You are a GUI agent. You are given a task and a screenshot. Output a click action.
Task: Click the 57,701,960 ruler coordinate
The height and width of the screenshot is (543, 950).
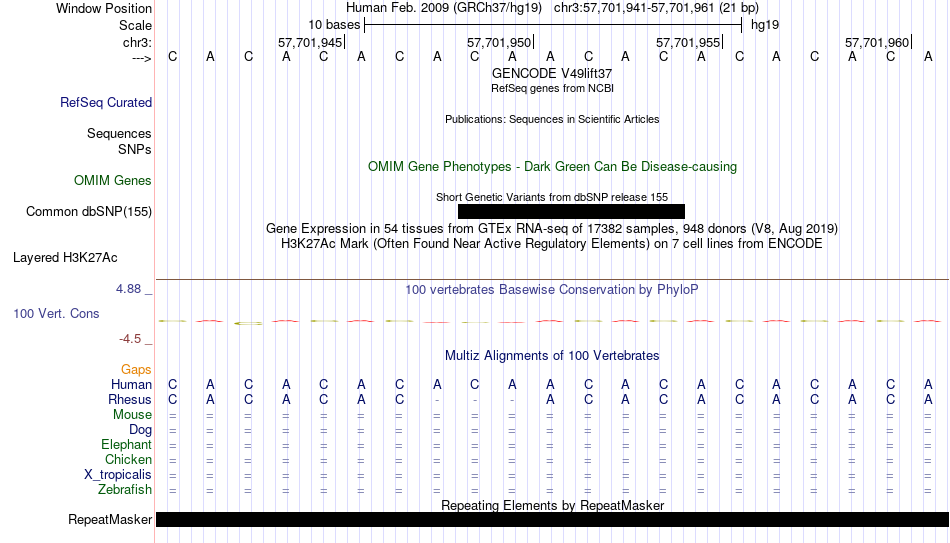(x=877, y=42)
